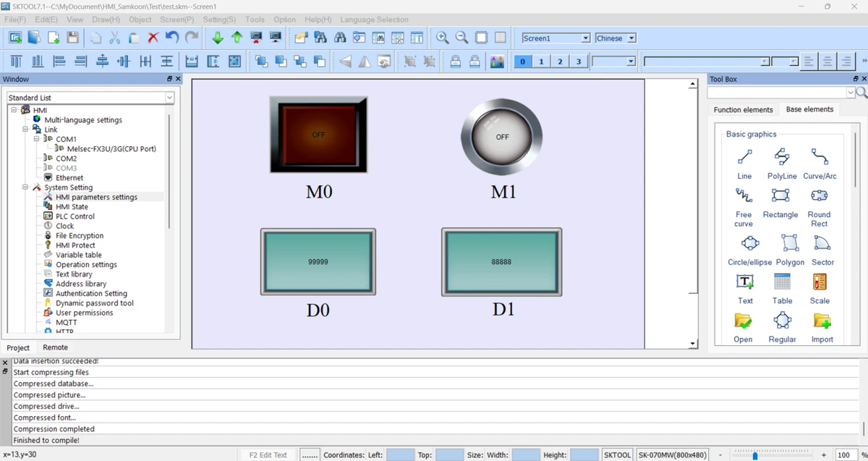Image resolution: width=868 pixels, height=461 pixels.
Task: Toggle text align center button
Action: click(x=827, y=62)
